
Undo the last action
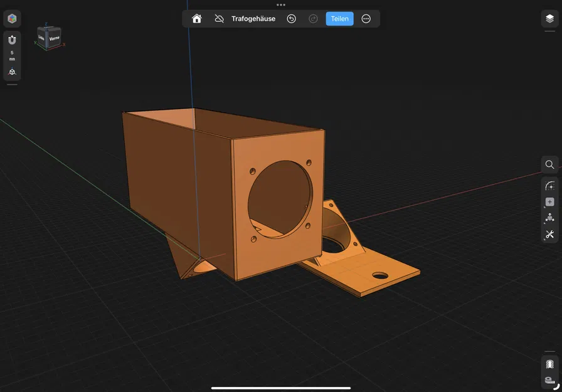coord(292,19)
